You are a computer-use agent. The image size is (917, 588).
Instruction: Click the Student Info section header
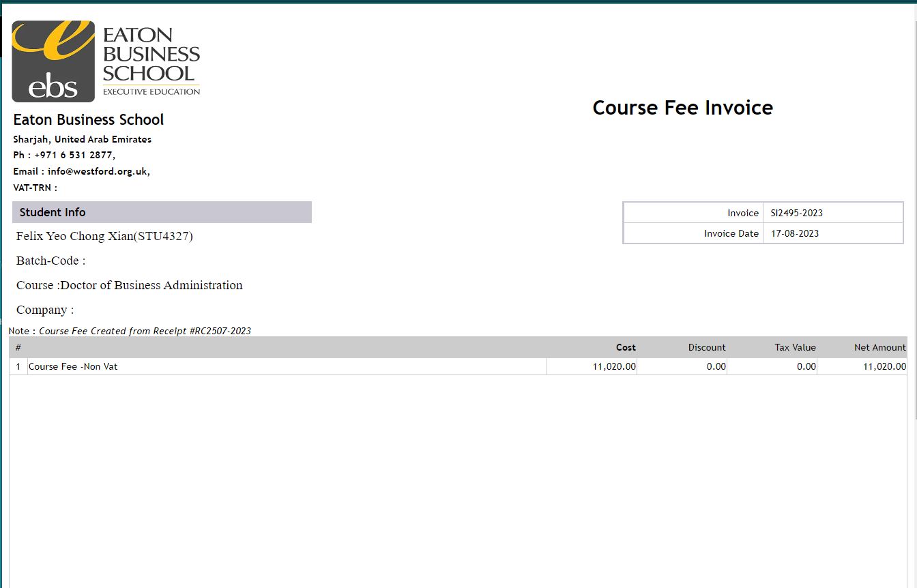point(53,212)
